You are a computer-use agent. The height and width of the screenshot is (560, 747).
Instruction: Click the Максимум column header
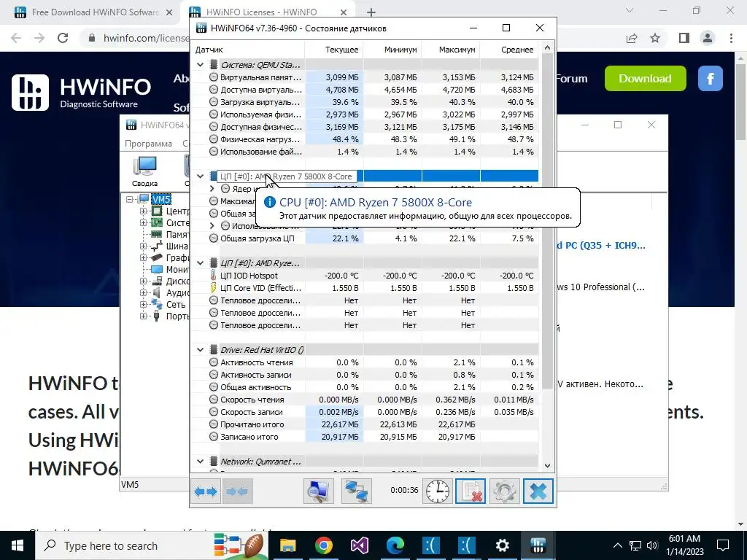(451, 50)
